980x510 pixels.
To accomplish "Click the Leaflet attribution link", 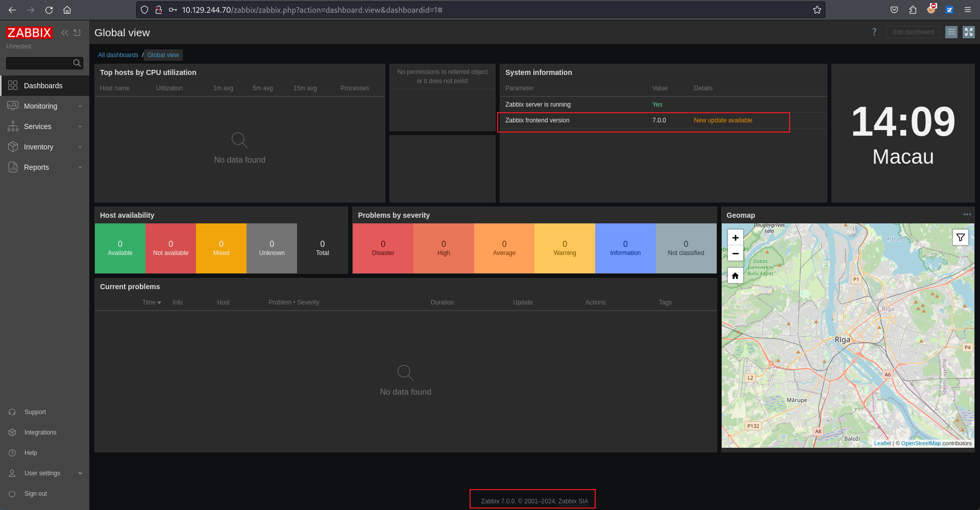I will [x=883, y=443].
